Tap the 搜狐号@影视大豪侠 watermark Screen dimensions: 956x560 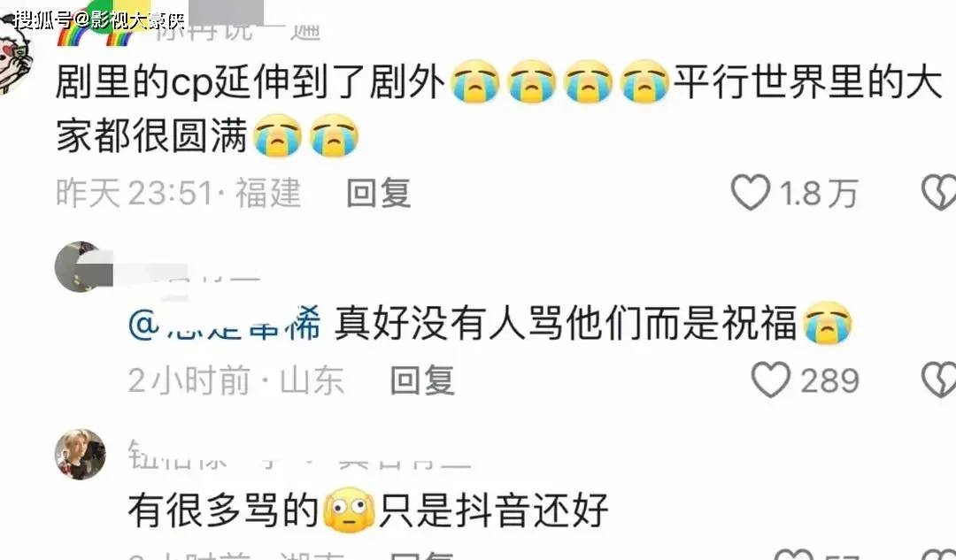[99, 20]
